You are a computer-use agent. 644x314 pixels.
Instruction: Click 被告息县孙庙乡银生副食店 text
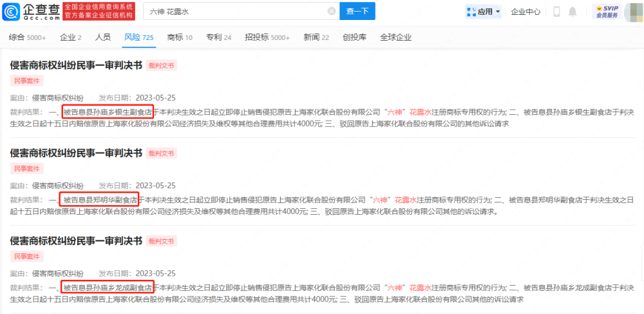coord(108,112)
